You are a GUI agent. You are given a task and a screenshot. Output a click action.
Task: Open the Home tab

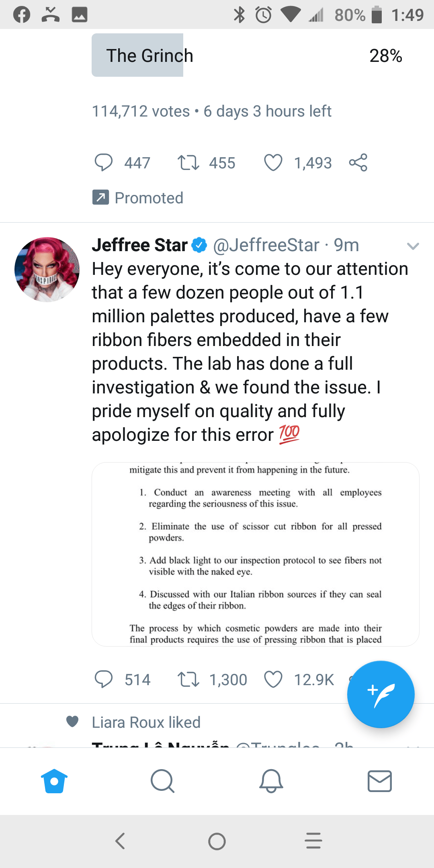point(54,781)
